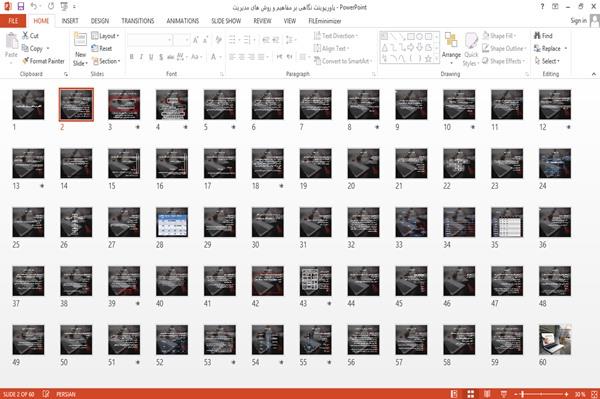Click the Repeat/Redo icon in title bar
Screen dimensions: 600x399
point(51,7)
